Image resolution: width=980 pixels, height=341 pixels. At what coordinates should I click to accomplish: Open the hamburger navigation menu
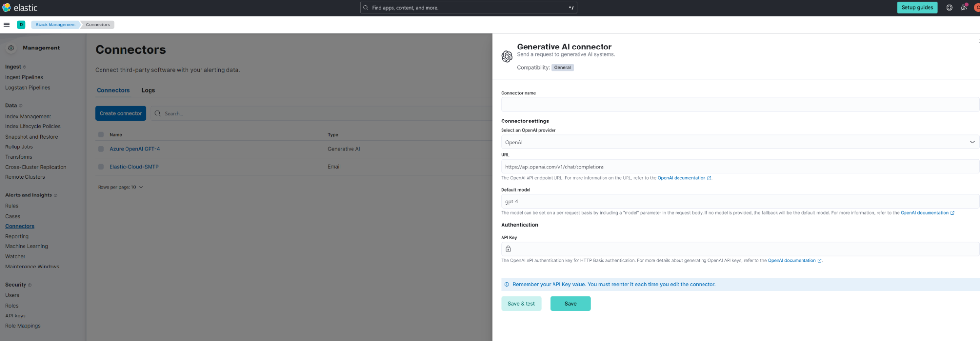(x=7, y=24)
